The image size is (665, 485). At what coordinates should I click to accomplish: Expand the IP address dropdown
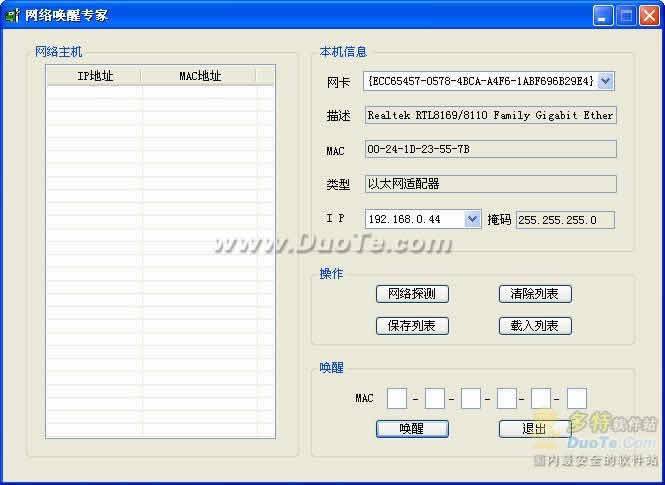click(473, 219)
